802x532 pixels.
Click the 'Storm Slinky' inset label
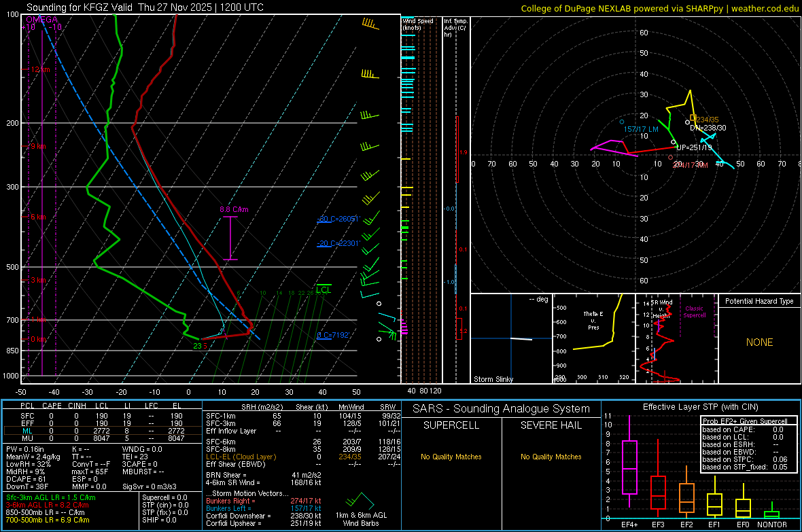[x=493, y=379]
